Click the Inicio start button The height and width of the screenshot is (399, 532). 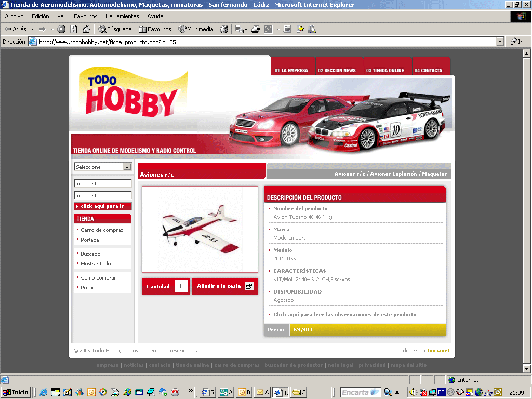(16, 392)
